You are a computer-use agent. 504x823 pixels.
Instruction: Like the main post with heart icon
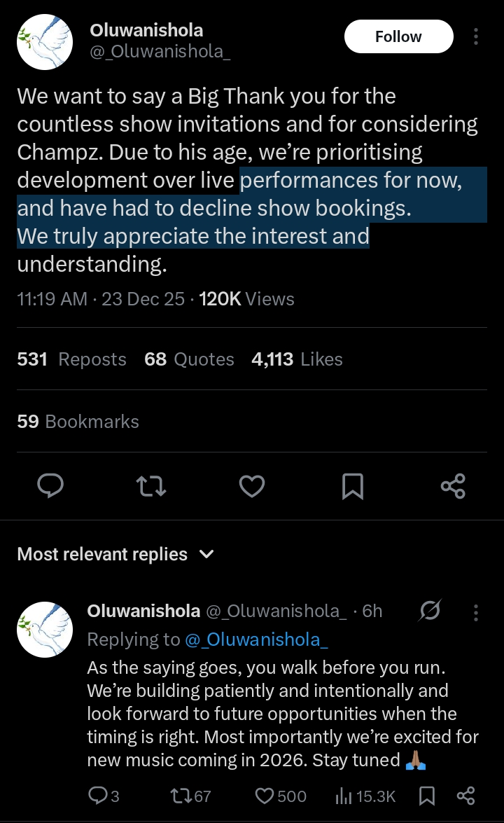tap(252, 485)
